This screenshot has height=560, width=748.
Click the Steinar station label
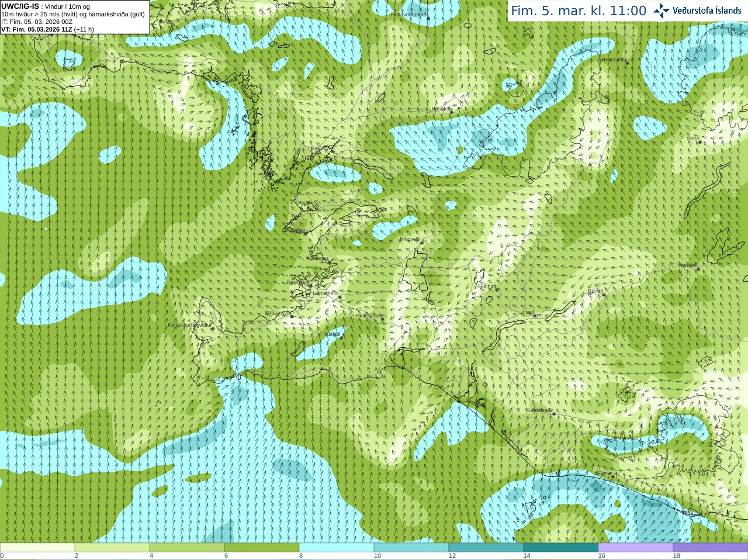pos(604,473)
